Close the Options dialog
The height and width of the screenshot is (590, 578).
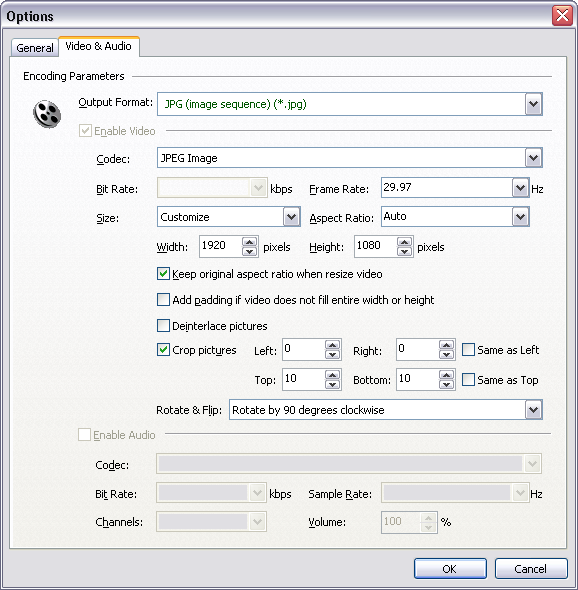pos(562,16)
